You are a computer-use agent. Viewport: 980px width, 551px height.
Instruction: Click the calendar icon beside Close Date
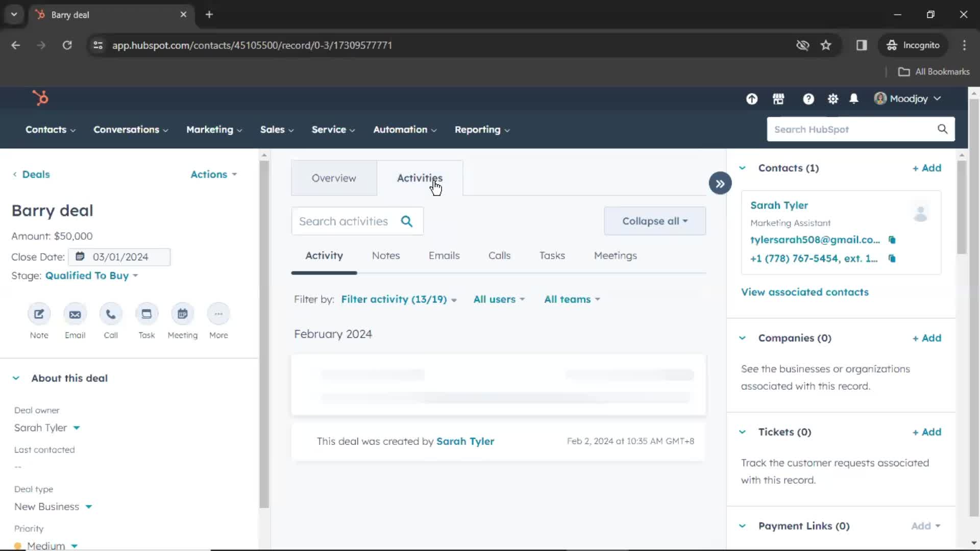(80, 257)
